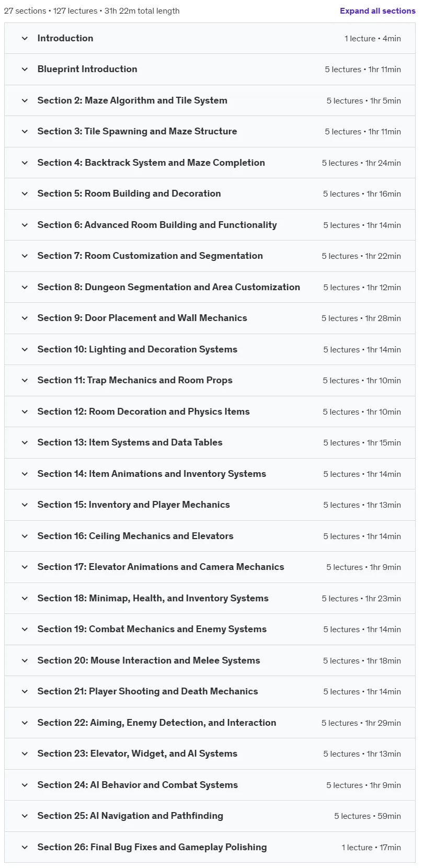Screen dimensions: 424x868
Task: Select Section 13: Item Systems and Data Tables
Action: pos(130,442)
